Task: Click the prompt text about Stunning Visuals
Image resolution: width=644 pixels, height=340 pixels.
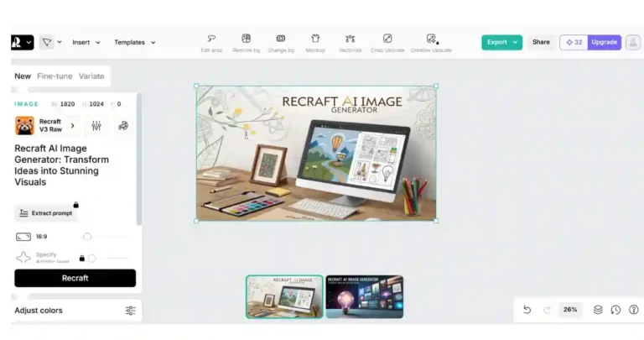Action: coord(61,165)
